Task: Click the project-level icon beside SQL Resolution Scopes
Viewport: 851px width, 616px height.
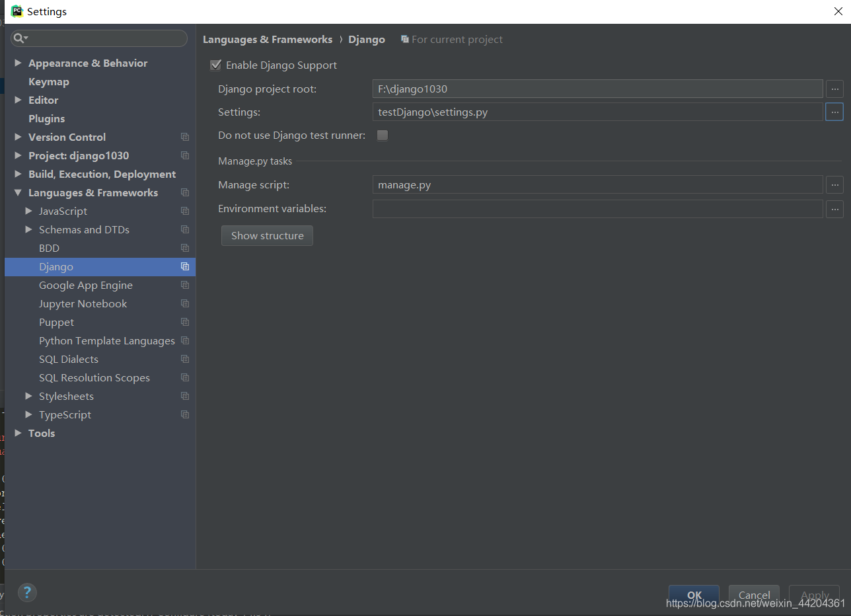Action: 185,377
